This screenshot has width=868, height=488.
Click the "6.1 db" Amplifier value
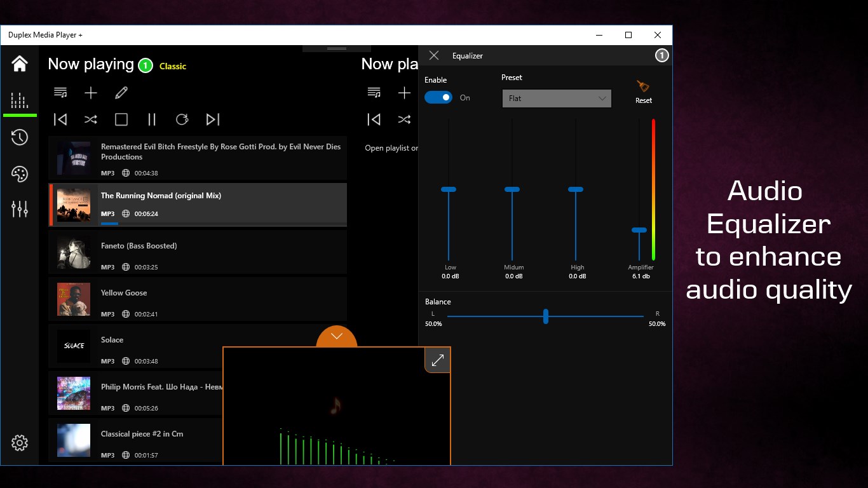[641, 276]
